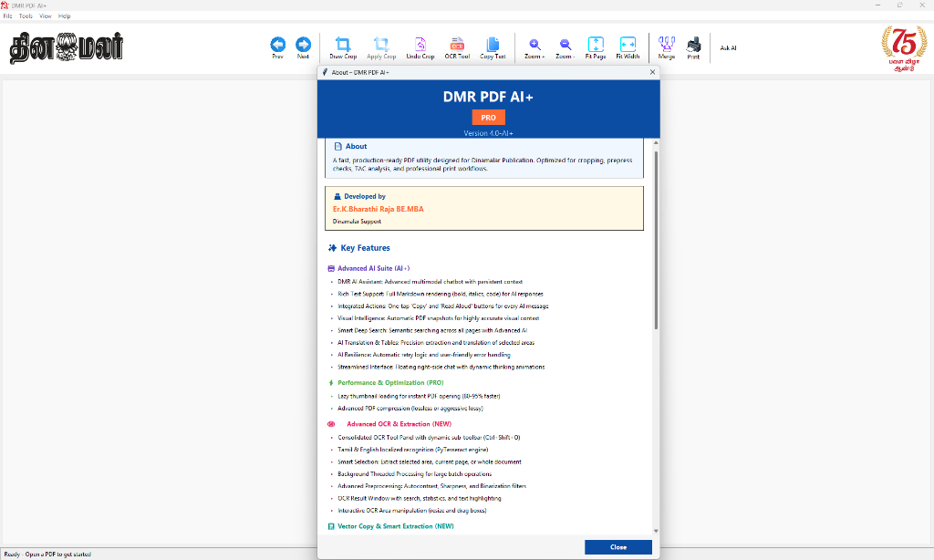Image resolution: width=934 pixels, height=560 pixels.
Task: Click Tamil & English localized recognition line
Action: (x=413, y=450)
